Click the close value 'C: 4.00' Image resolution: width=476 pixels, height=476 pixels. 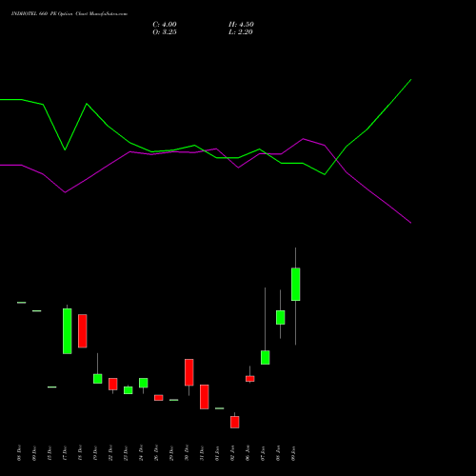165,25
